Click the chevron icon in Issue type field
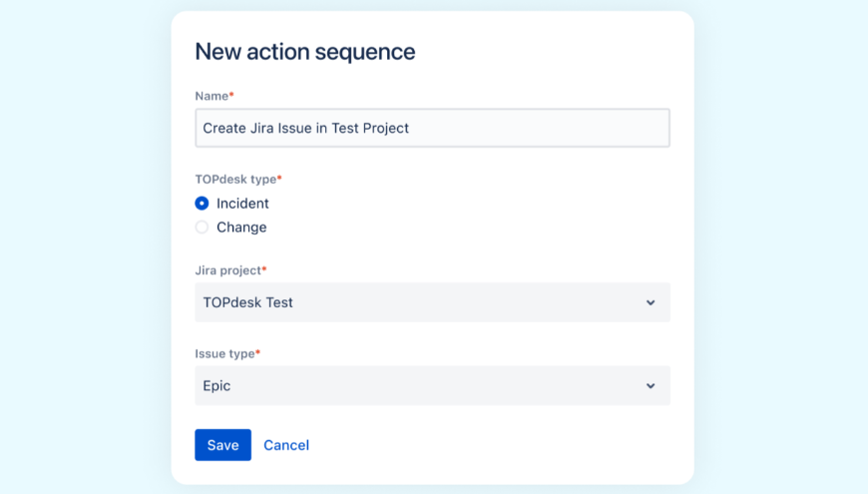 651,386
